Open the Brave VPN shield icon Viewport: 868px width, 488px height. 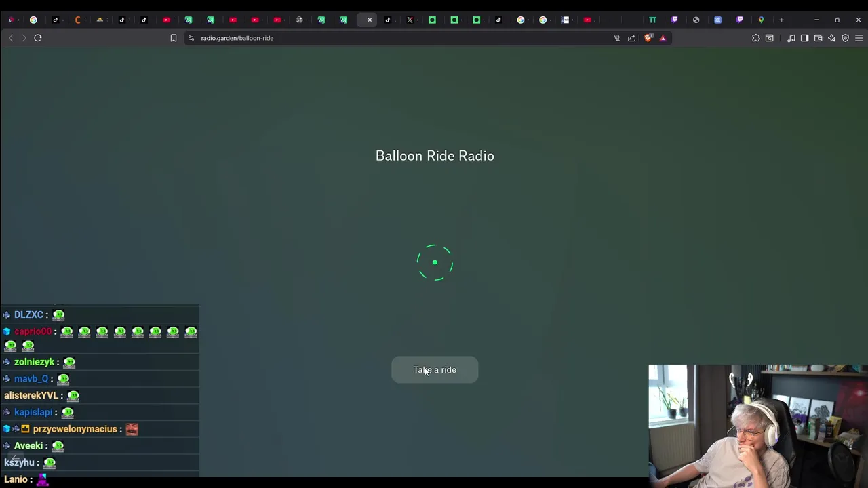pos(846,38)
